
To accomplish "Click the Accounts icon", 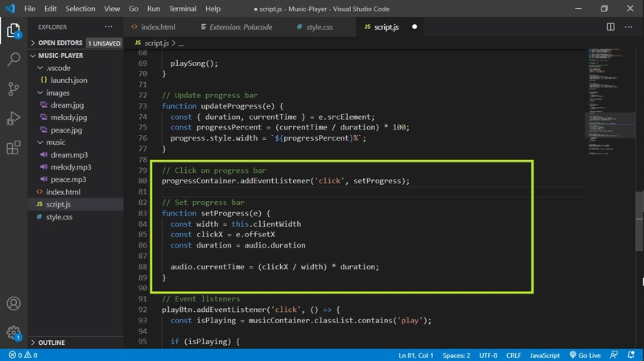I will (x=14, y=304).
